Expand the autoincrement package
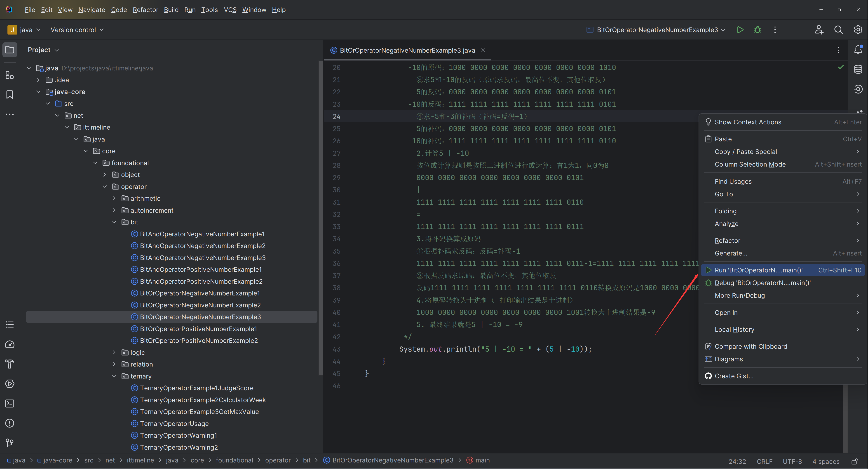The width and height of the screenshot is (868, 469). tap(114, 210)
